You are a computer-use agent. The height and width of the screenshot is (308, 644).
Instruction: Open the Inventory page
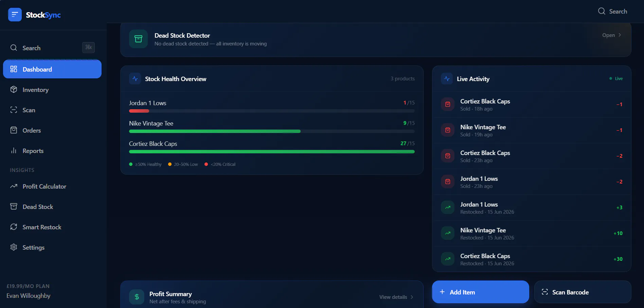coord(52,90)
